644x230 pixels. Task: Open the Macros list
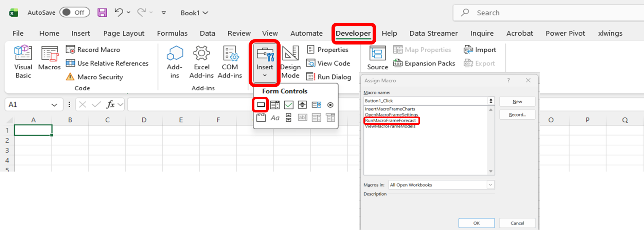49,58
